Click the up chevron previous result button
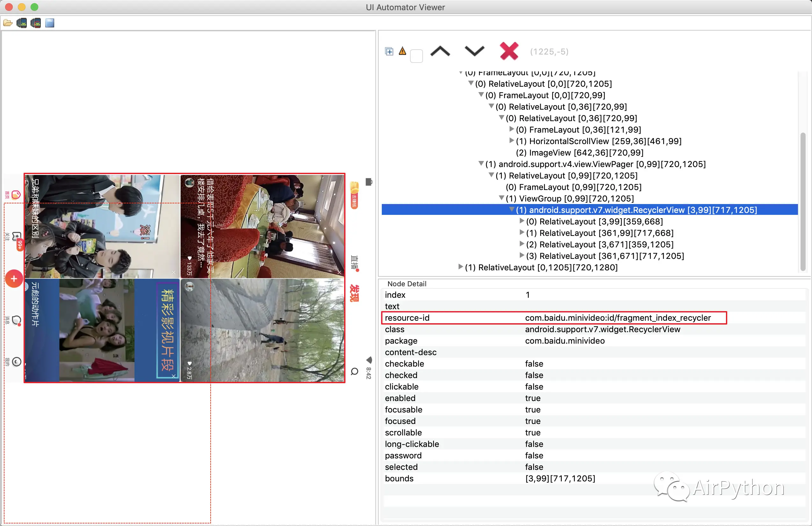 tap(440, 52)
